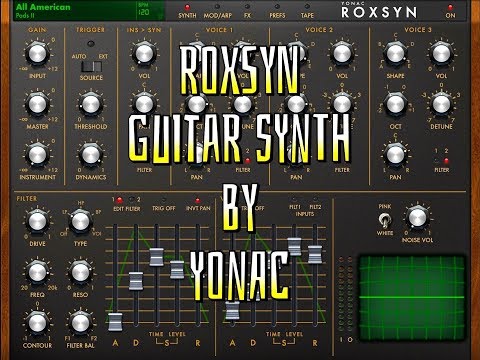
Task: Toggle filter envelope TRIG OFF LED
Action: coord(164,200)
